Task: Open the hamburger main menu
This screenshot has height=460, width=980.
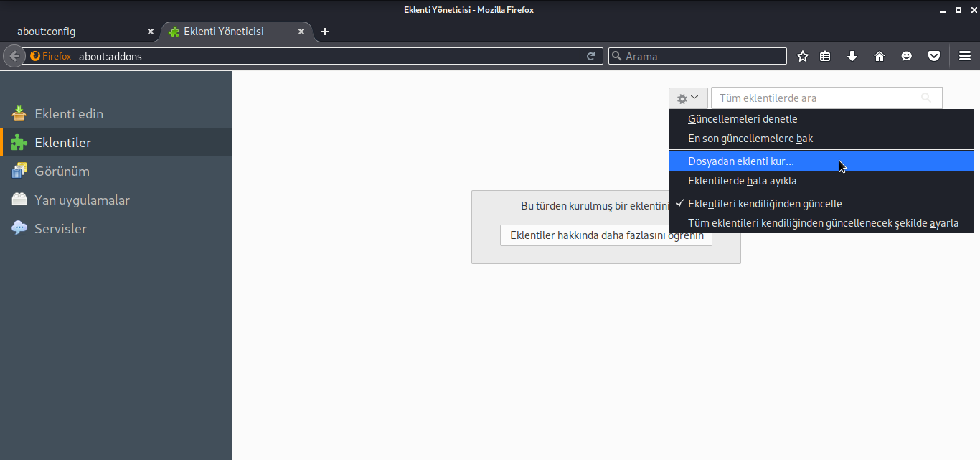Action: click(x=965, y=56)
